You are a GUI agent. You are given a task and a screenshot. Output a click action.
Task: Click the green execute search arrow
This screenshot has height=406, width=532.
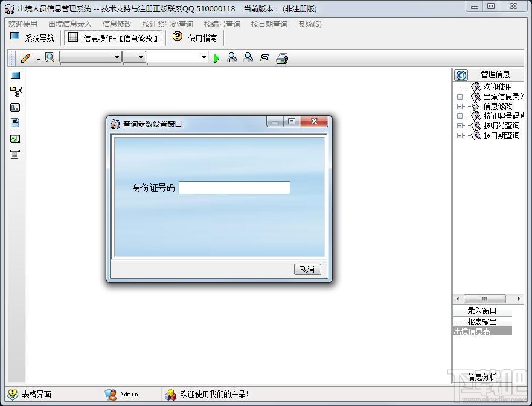[x=217, y=57]
